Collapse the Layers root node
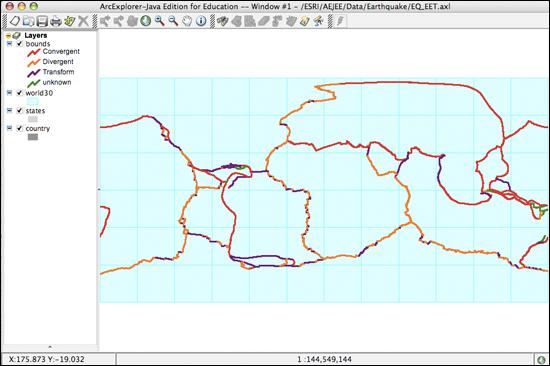Image resolution: width=550 pixels, height=366 pixels. coord(8,36)
